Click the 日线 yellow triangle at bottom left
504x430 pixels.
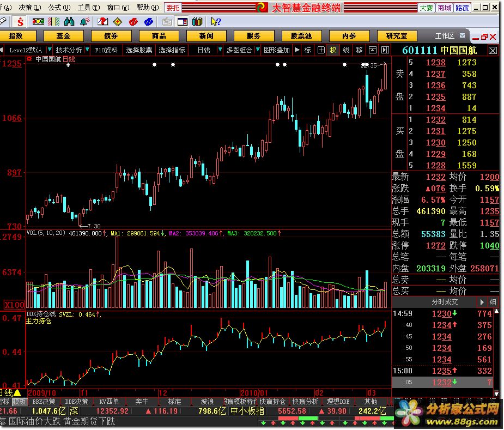click(17, 393)
